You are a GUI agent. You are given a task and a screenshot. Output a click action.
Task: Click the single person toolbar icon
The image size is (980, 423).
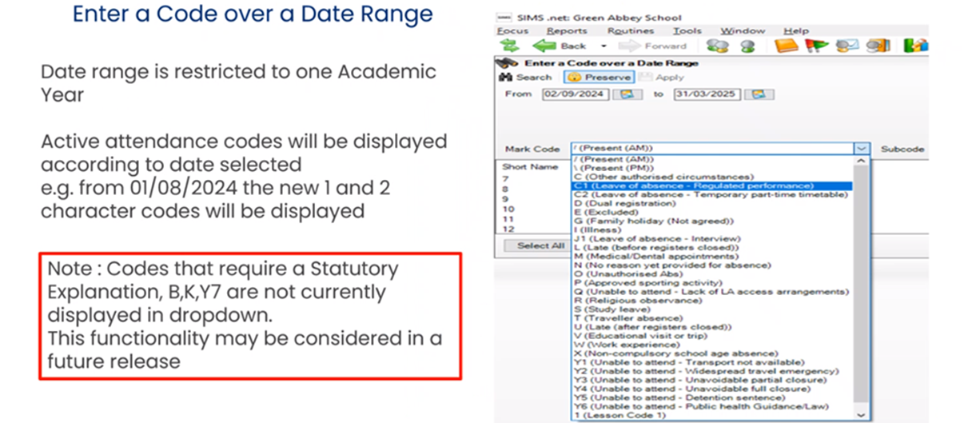[x=747, y=46]
